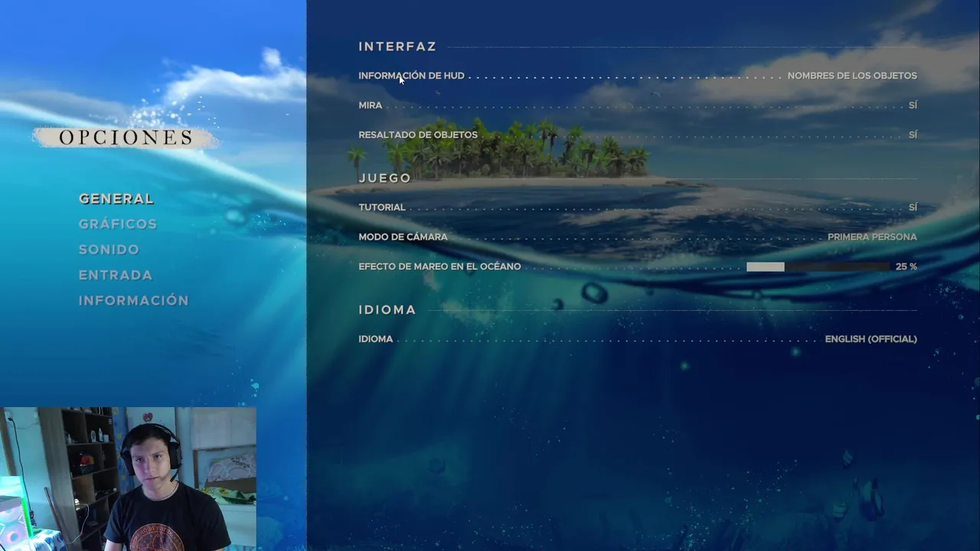Change HUD info value Nombres de los objetos
Viewport: 980px width, 551px height.
click(852, 76)
